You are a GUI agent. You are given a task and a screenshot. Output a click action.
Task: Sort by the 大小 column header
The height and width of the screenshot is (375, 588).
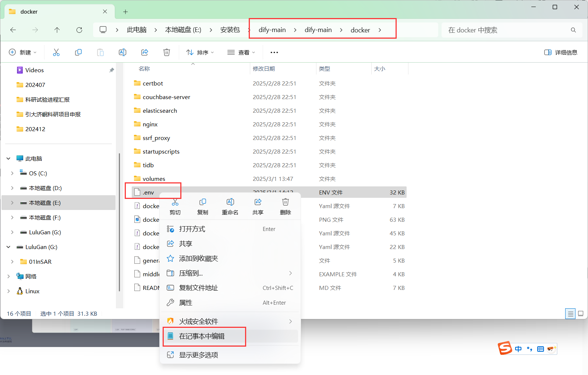click(380, 69)
